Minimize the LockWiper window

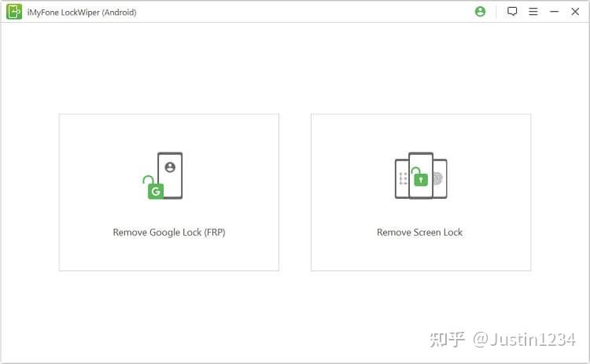[x=554, y=12]
